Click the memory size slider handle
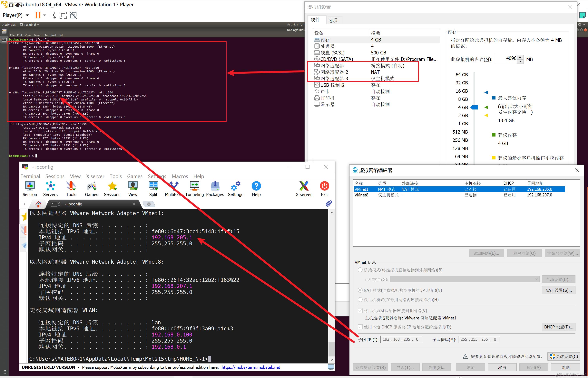 click(474, 107)
